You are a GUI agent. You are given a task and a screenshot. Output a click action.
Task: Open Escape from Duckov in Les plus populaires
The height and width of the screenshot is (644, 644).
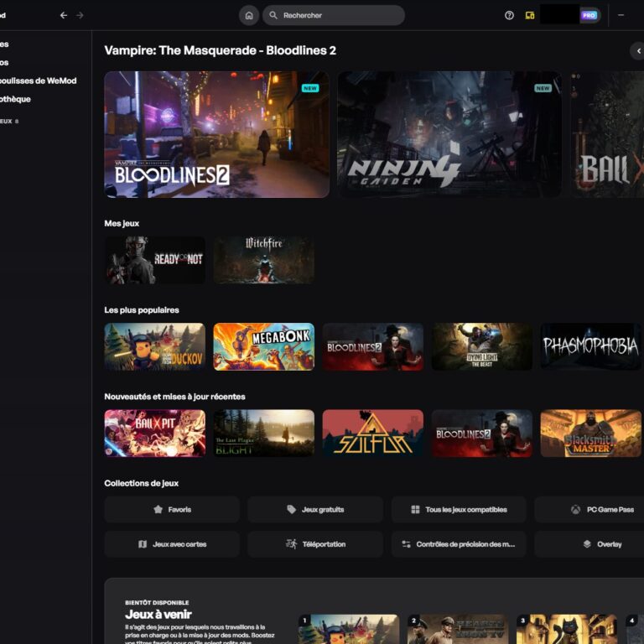[154, 346]
